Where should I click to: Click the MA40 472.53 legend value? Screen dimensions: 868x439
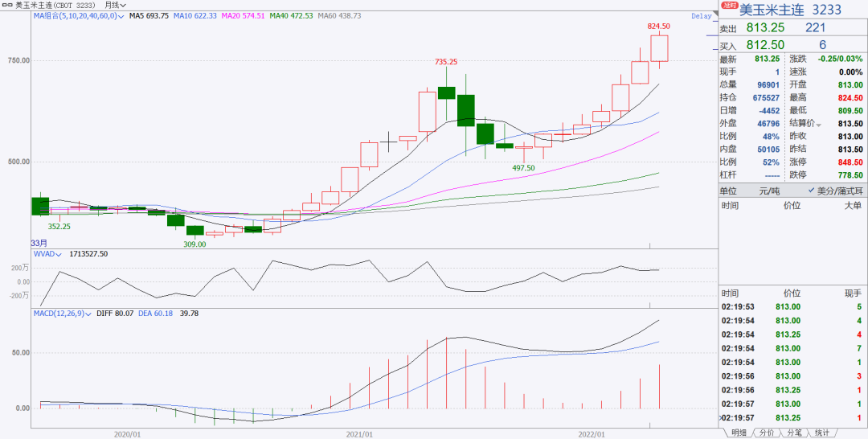click(x=291, y=16)
